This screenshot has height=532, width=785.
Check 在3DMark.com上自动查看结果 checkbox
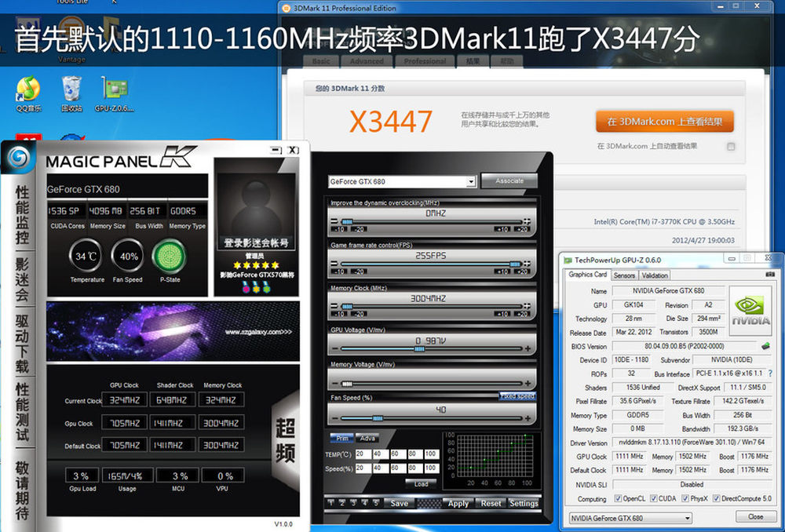click(x=731, y=147)
